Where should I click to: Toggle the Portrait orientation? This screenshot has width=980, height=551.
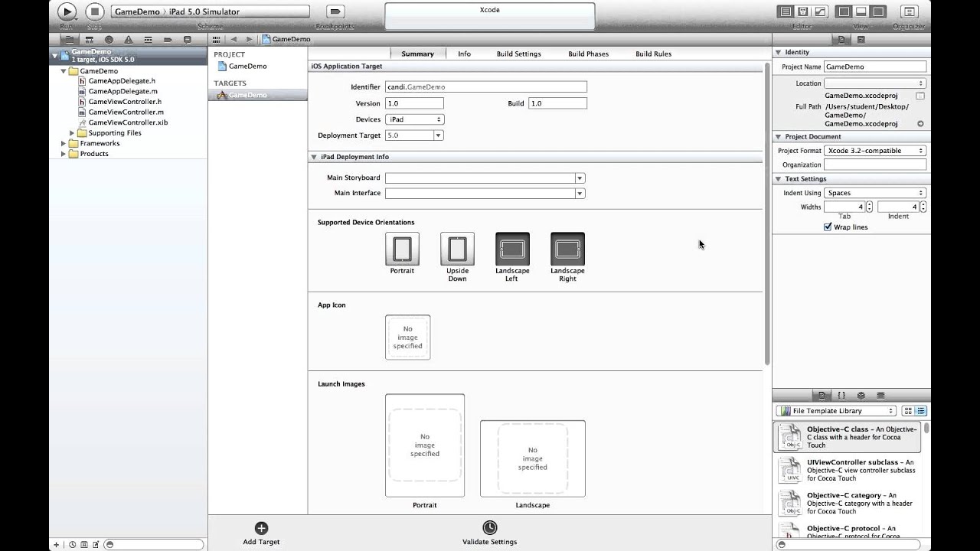click(402, 249)
